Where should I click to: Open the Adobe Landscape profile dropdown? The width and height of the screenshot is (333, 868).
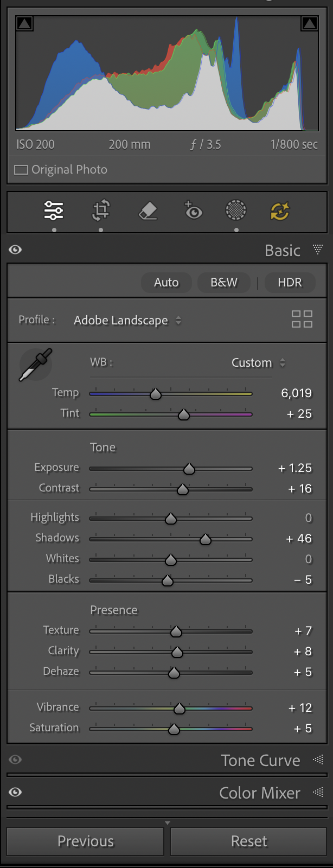127,320
